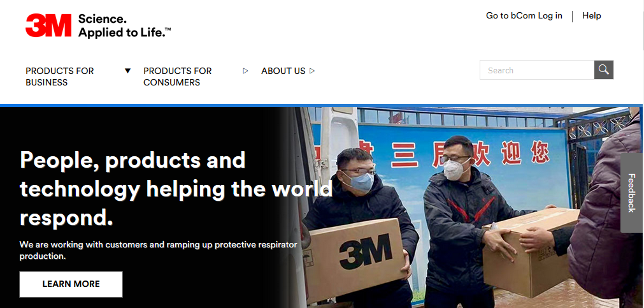The width and height of the screenshot is (644, 308).
Task: Click the Learn More button
Action: tap(71, 284)
